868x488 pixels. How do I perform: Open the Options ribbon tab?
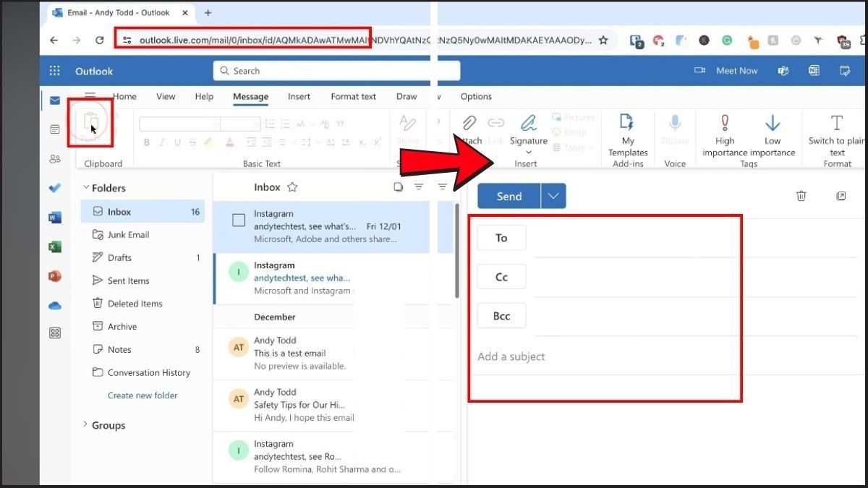tap(476, 96)
